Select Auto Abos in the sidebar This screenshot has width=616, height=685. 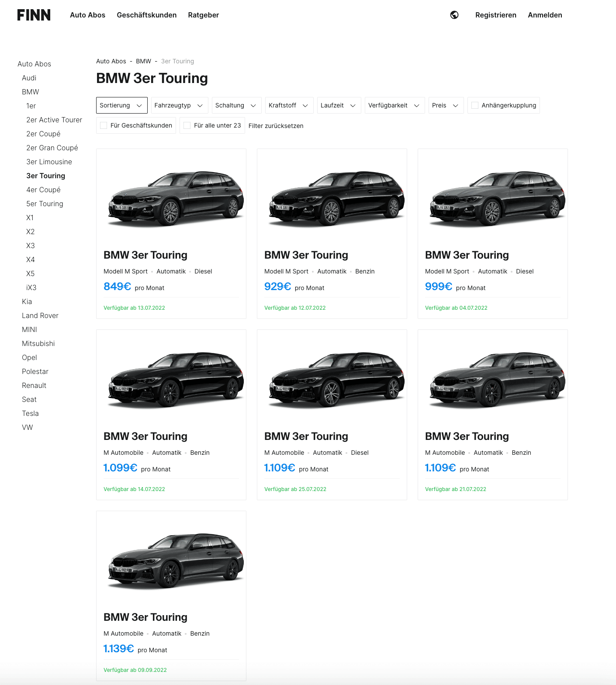pyautogui.click(x=35, y=64)
